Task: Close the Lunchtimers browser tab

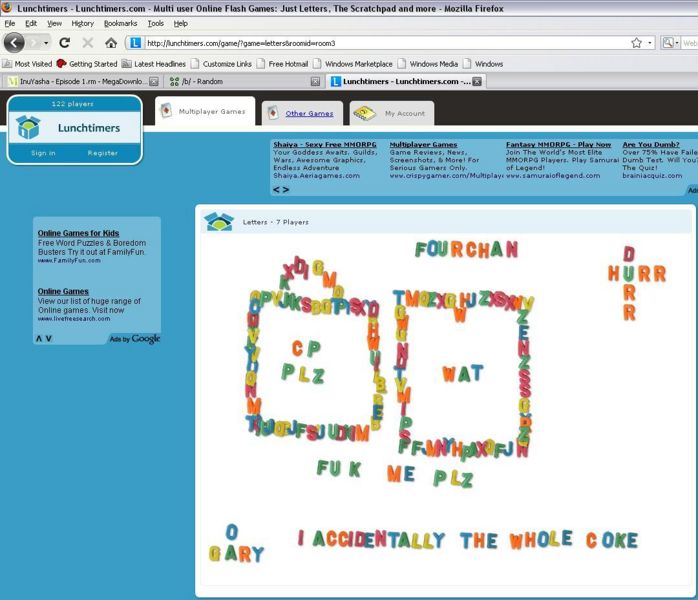Action: coord(477,81)
